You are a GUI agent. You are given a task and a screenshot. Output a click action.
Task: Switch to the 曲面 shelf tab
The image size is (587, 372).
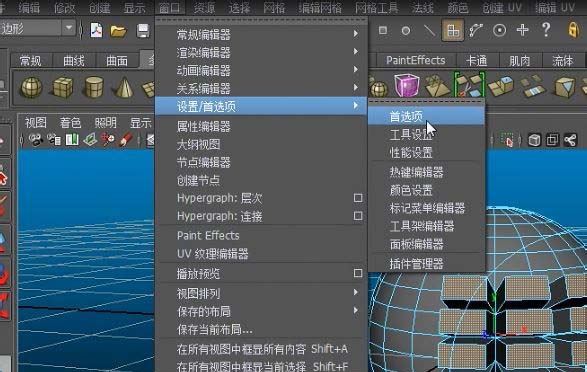[x=117, y=61]
